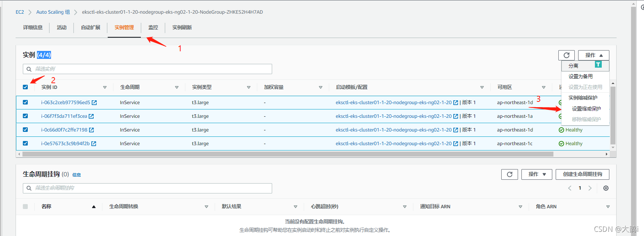Open lifecycle hooks settings gear
644x236 pixels.
click(x=606, y=188)
